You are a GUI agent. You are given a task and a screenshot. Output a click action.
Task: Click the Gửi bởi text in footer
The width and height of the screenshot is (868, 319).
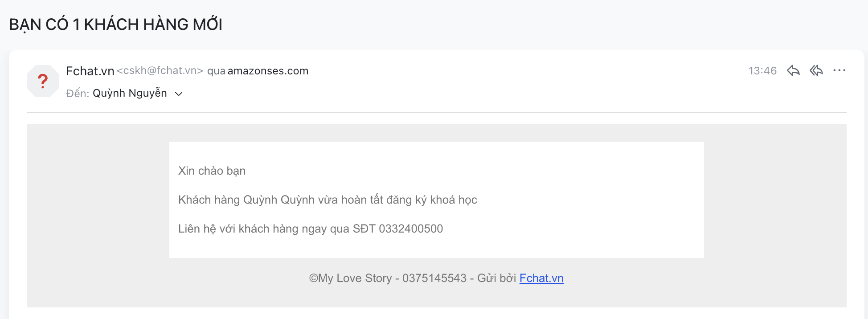coord(496,278)
